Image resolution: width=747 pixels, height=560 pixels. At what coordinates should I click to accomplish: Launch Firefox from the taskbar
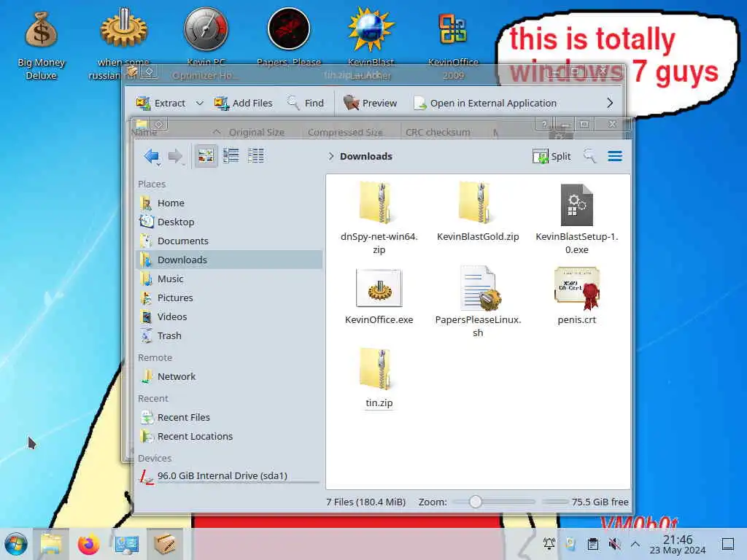pos(88,544)
